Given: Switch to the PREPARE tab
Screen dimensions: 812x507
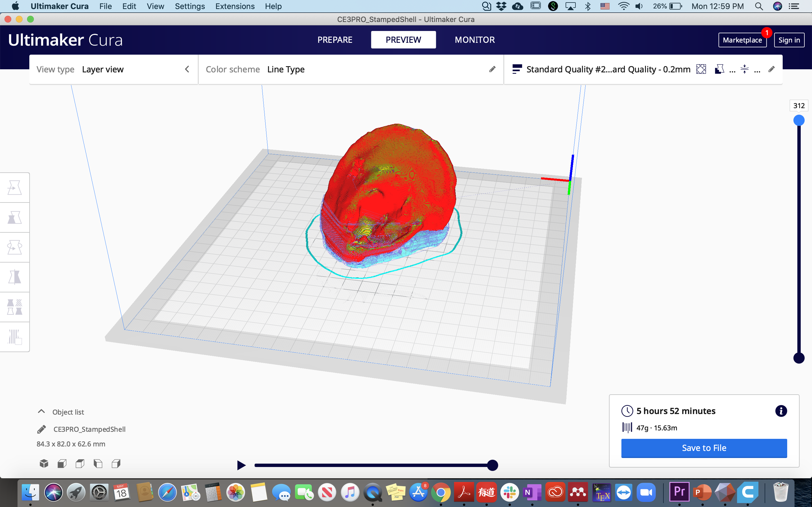Looking at the screenshot, I should (335, 39).
